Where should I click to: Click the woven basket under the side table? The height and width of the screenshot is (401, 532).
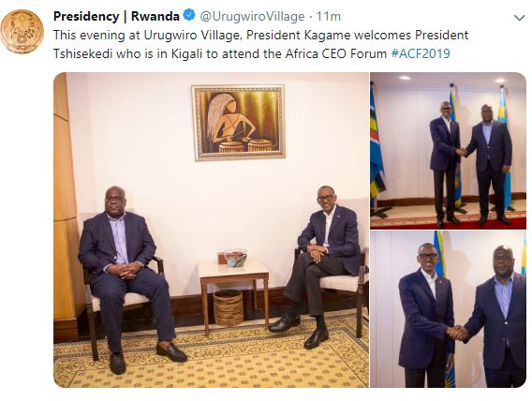click(228, 308)
